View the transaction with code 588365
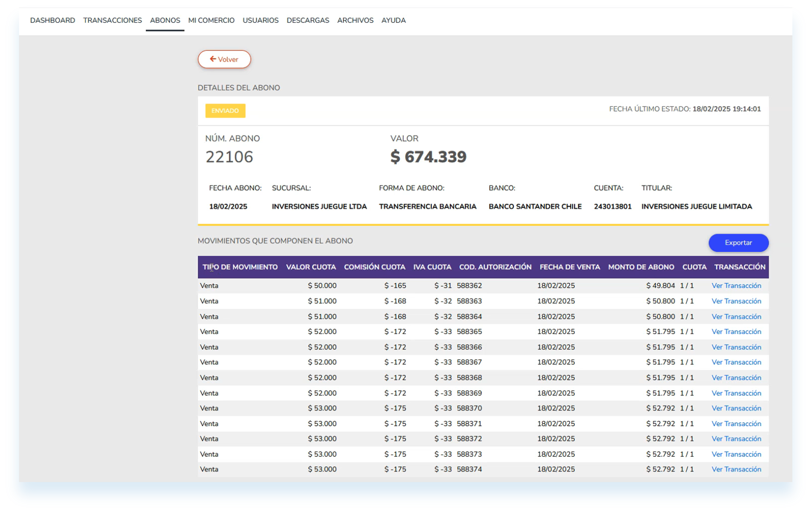The image size is (812, 513). (736, 332)
